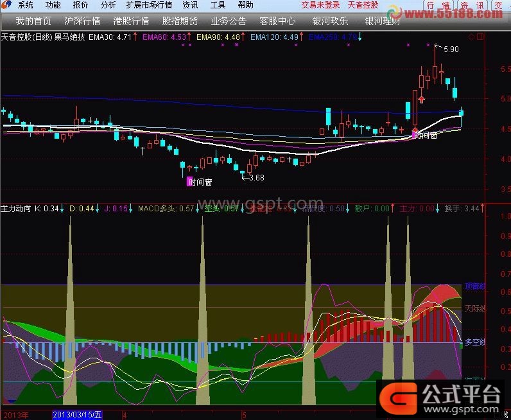Open 沪深行情 page

tap(82, 22)
